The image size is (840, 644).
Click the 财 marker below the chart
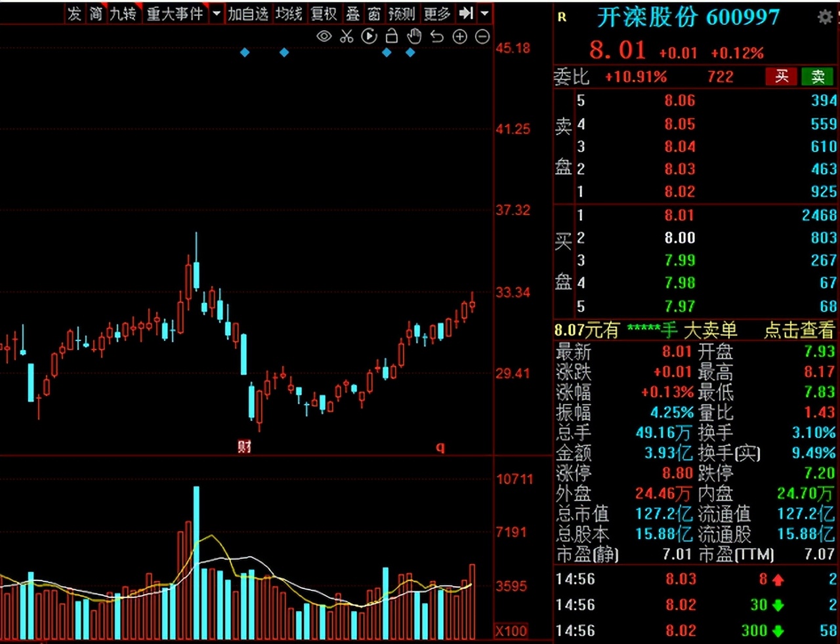click(x=244, y=447)
